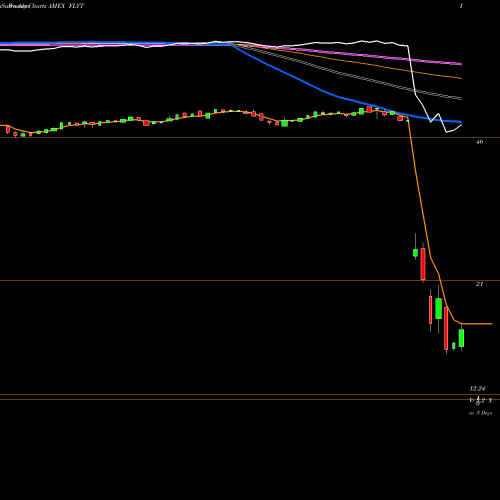Click the large green candle in mid-chart dip

pos(285,123)
